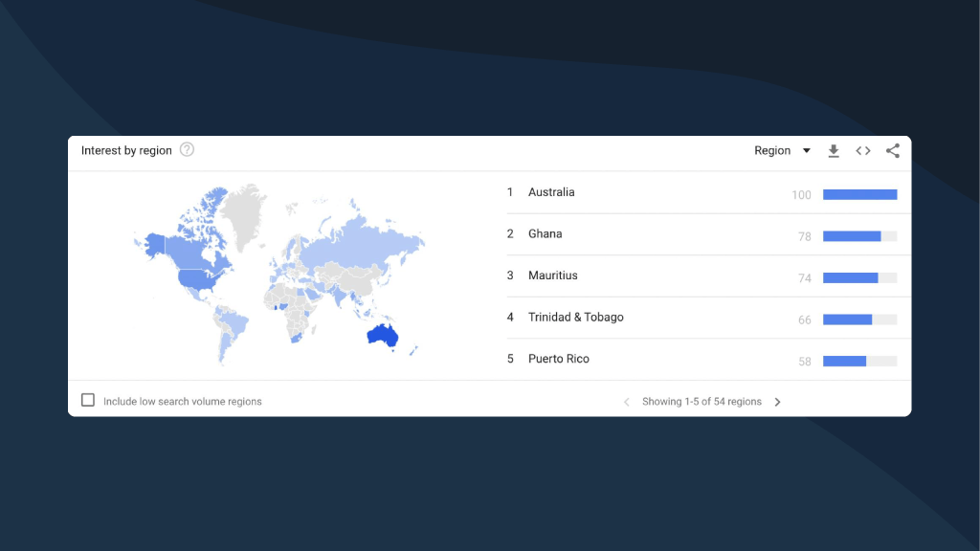Image resolution: width=980 pixels, height=551 pixels.
Task: Click Australia's interest bar showing 100
Action: 859,194
